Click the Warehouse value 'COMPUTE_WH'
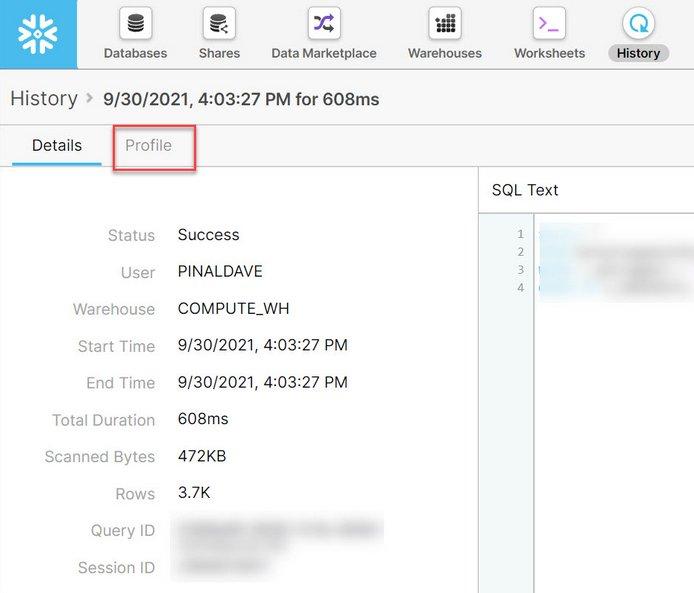The image size is (694, 593). point(233,308)
